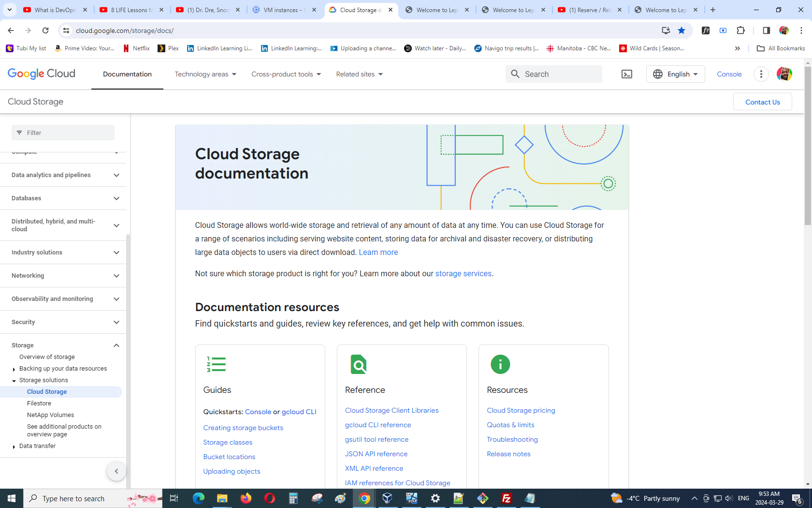Open the Google account avatar
This screenshot has height=508, width=812.
tap(784, 74)
